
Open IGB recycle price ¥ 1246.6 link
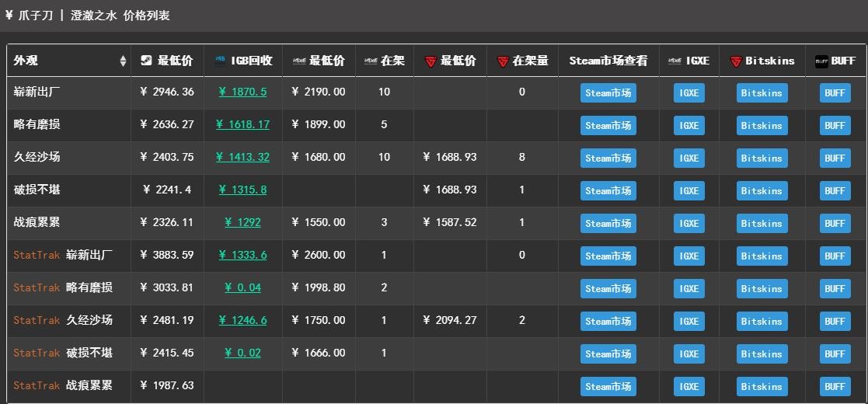tap(242, 320)
